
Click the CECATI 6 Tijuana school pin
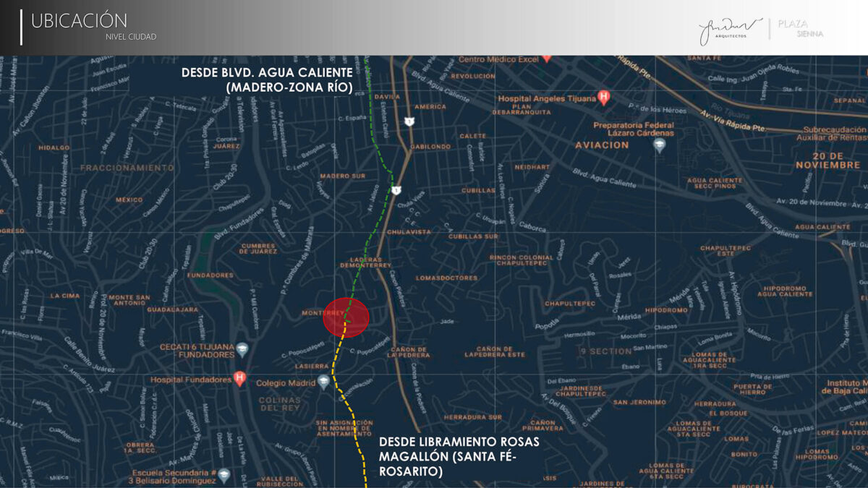tap(242, 349)
